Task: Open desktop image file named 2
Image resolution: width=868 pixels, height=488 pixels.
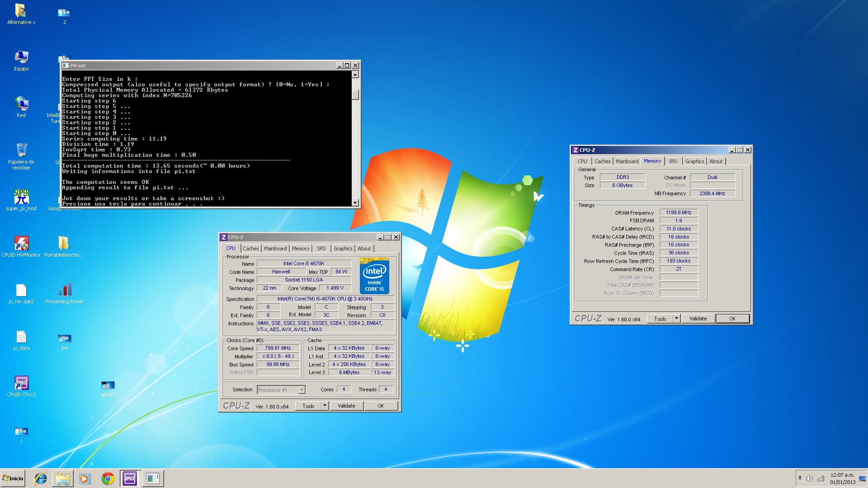Action: 65,16
